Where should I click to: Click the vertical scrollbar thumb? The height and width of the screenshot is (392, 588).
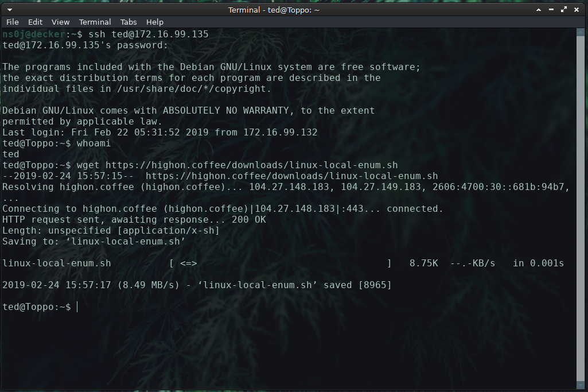pos(580,208)
